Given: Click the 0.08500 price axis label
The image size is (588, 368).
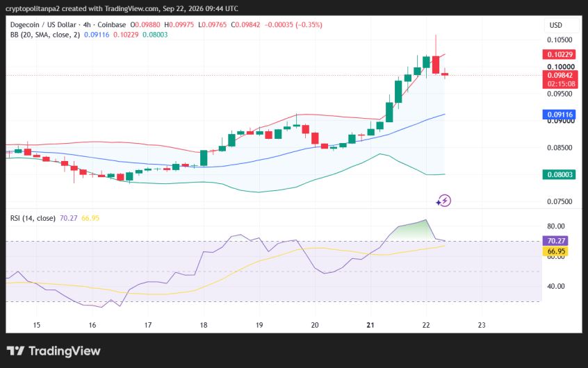Looking at the screenshot, I should pyautogui.click(x=560, y=148).
